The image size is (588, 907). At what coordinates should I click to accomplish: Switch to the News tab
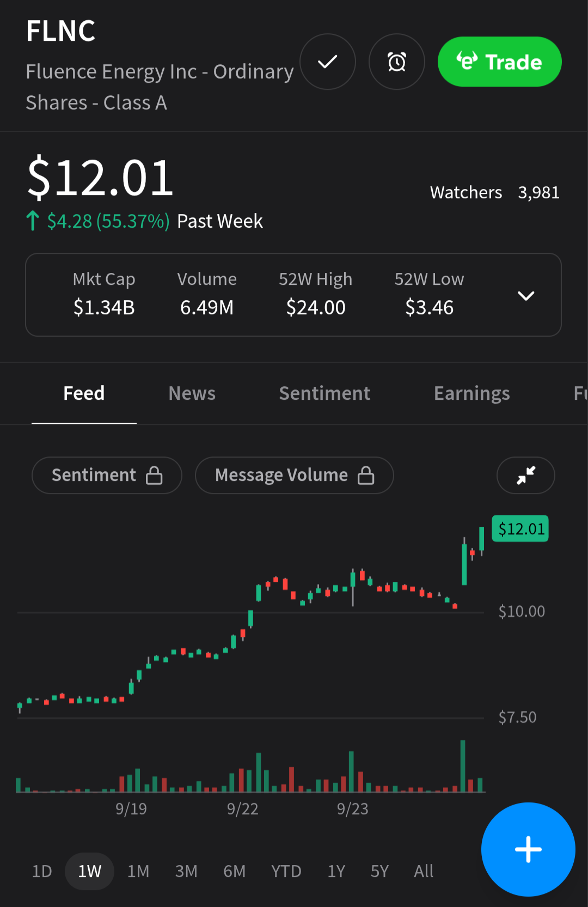[x=192, y=393]
